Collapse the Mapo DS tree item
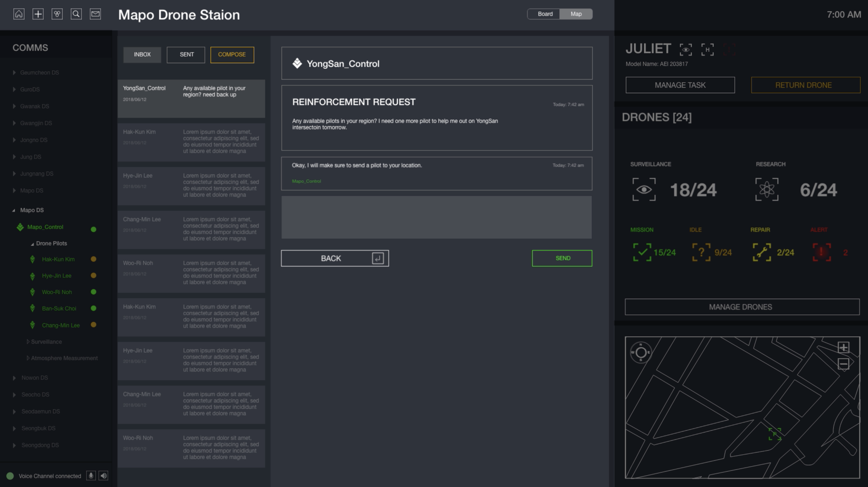This screenshot has width=868, height=487. tap(32, 210)
